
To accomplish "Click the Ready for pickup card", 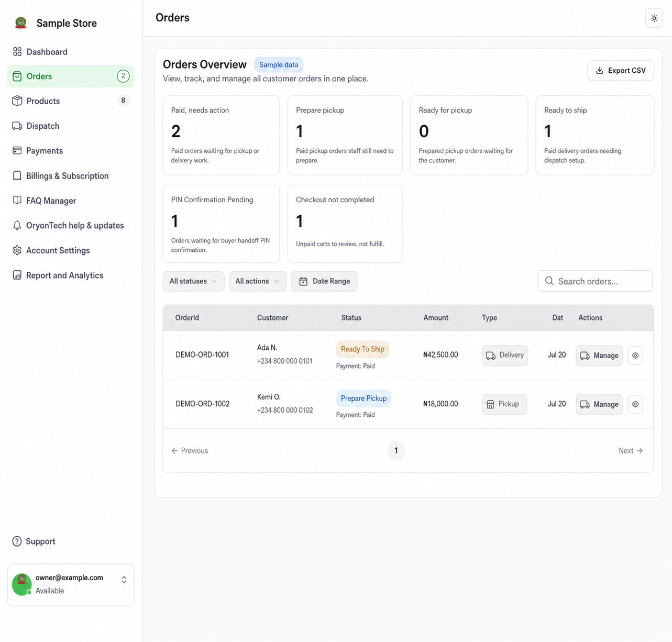I will pyautogui.click(x=469, y=135).
